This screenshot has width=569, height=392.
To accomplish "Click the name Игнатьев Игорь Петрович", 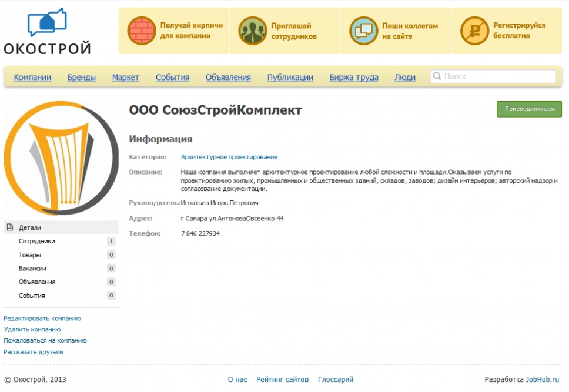I will click(219, 203).
